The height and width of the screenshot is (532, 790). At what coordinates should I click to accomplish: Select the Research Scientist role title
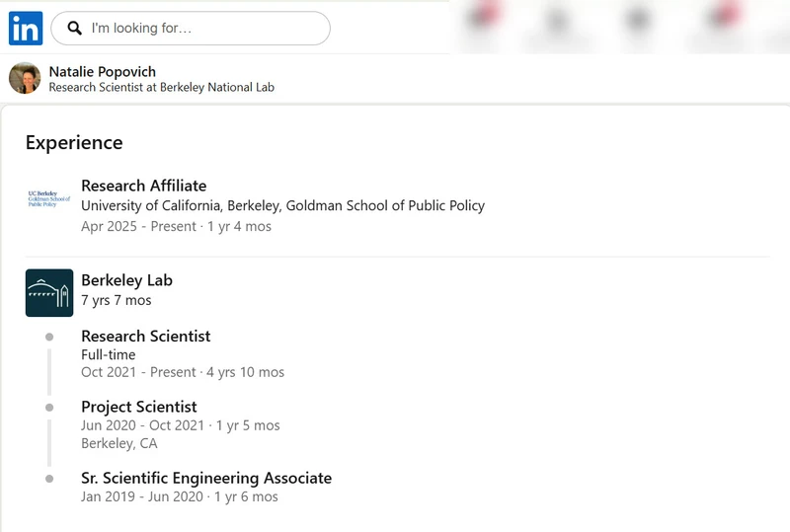[145, 336]
